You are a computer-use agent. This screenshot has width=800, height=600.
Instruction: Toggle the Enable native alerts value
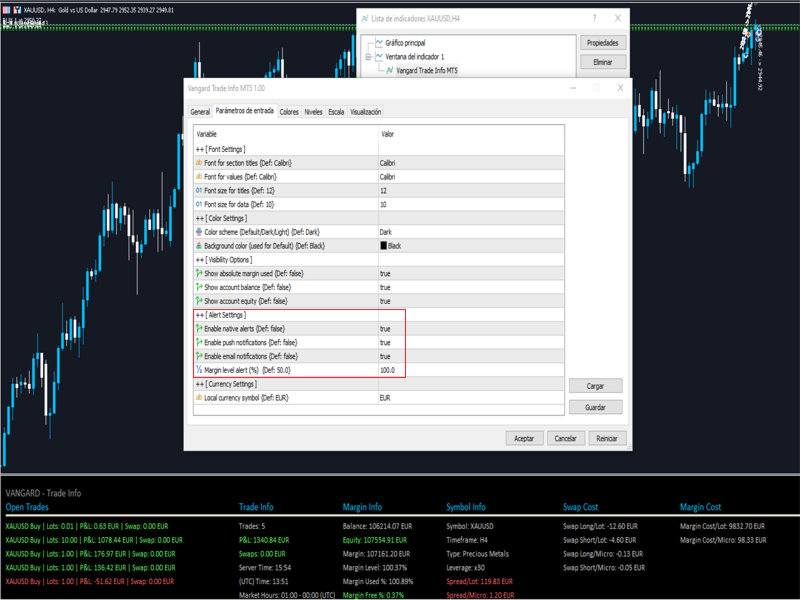tap(471, 329)
